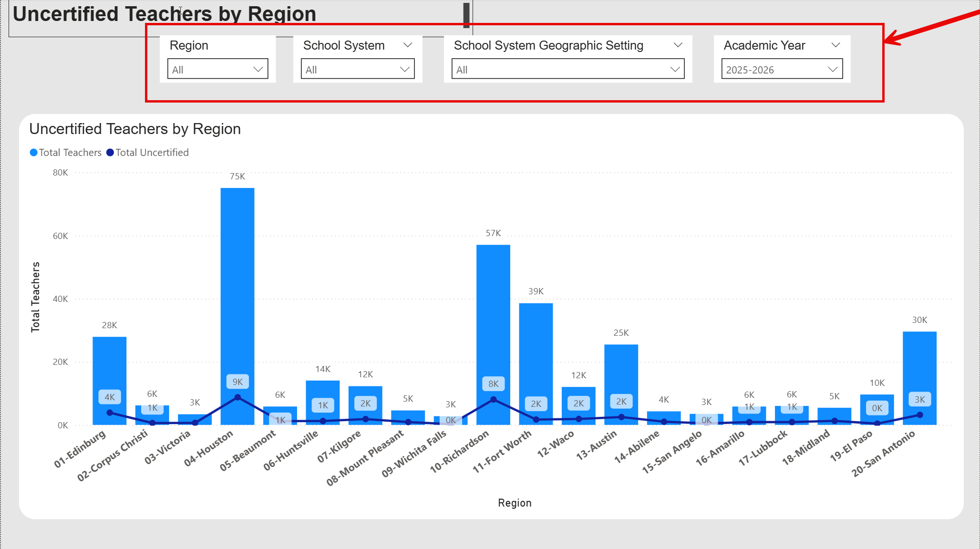980x549 pixels.
Task: Click the 13-Austin bar
Action: coord(621,372)
